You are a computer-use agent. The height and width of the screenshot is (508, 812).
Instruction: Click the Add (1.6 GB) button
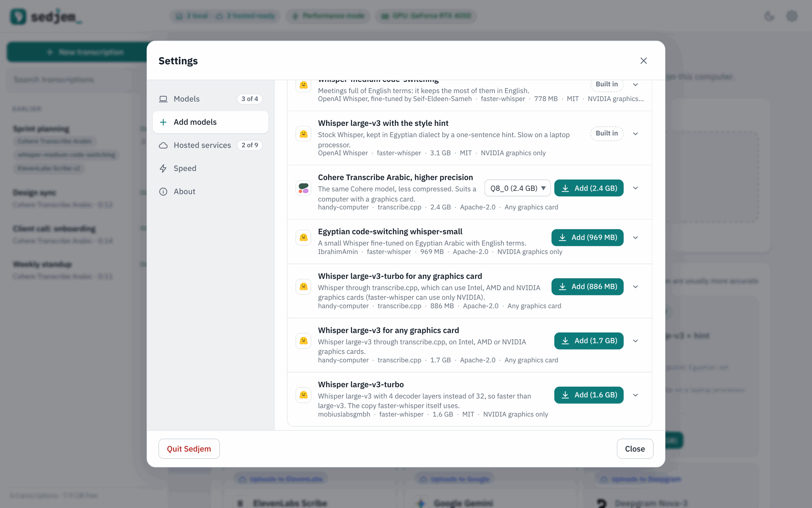pyautogui.click(x=589, y=395)
